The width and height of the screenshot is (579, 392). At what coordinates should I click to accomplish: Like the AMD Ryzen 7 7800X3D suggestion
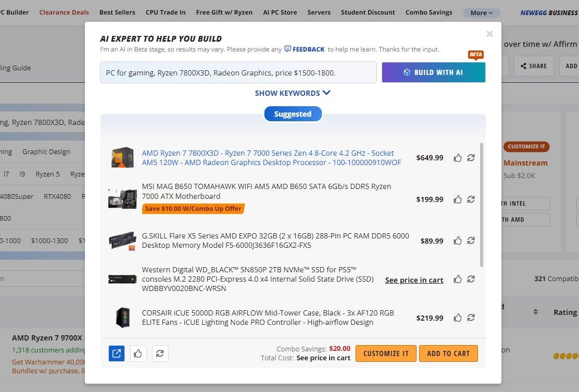(x=458, y=158)
